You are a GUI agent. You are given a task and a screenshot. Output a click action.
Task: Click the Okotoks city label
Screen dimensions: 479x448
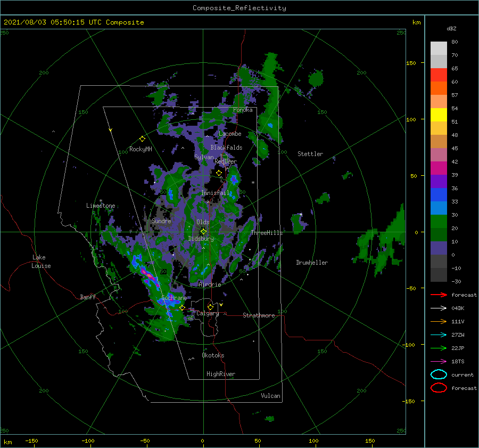pos(213,355)
